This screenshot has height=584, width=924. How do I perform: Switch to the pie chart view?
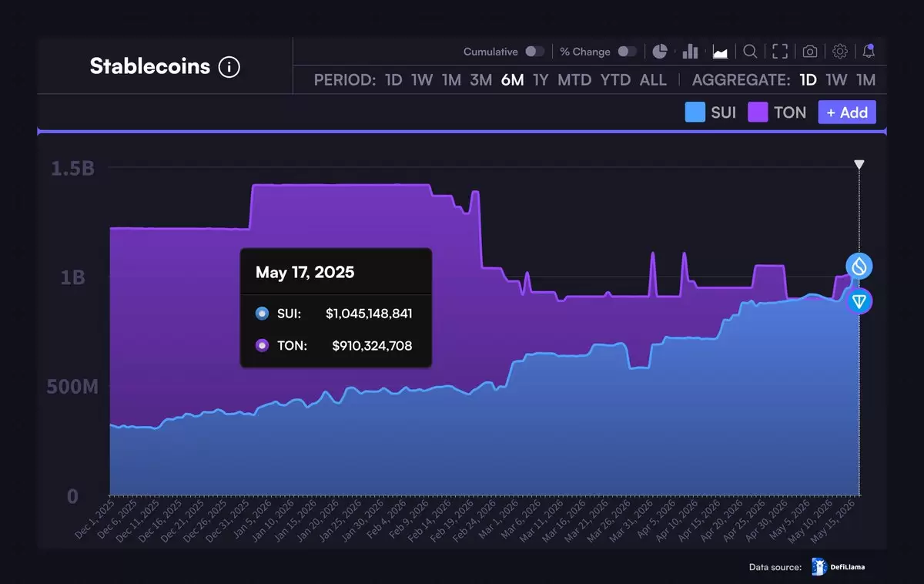pyautogui.click(x=660, y=52)
